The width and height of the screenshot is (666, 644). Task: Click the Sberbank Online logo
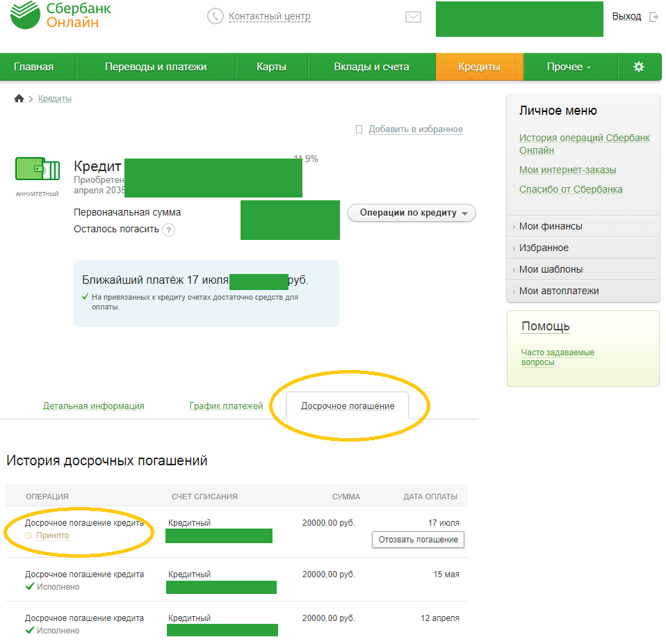point(60,16)
